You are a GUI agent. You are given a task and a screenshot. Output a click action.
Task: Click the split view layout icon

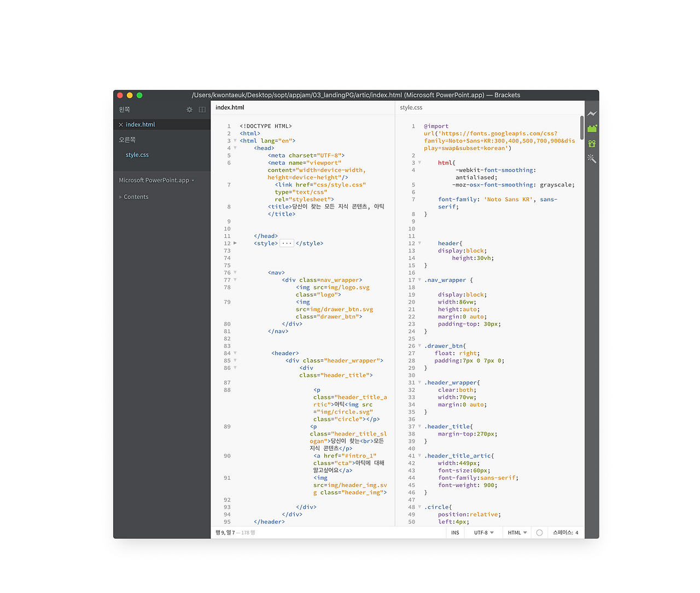coord(202,109)
